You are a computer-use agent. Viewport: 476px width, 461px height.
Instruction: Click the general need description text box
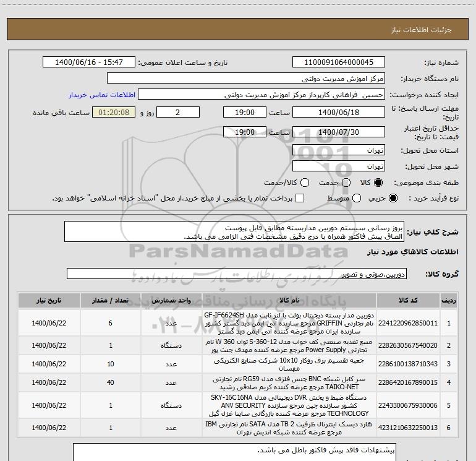click(x=234, y=232)
